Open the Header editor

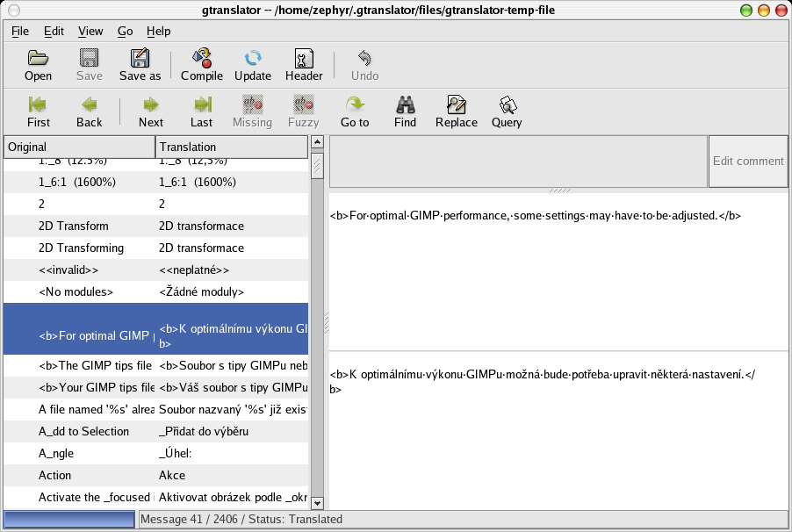pos(304,65)
